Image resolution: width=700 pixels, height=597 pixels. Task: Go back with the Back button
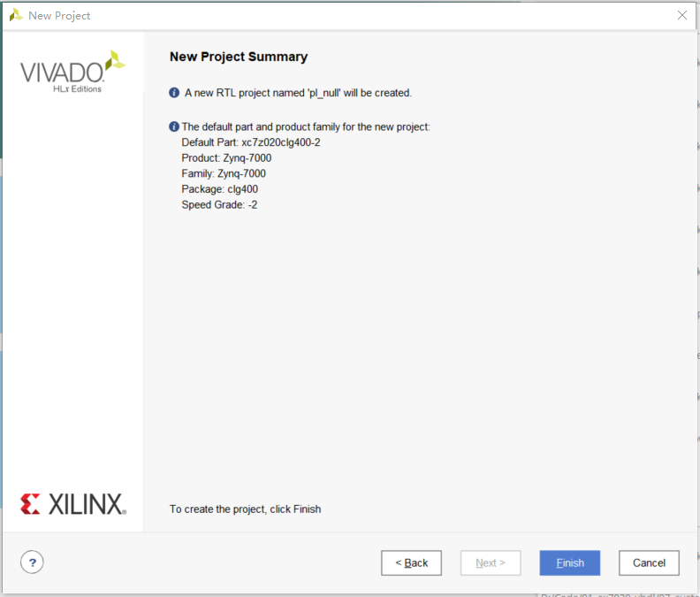pyautogui.click(x=411, y=563)
